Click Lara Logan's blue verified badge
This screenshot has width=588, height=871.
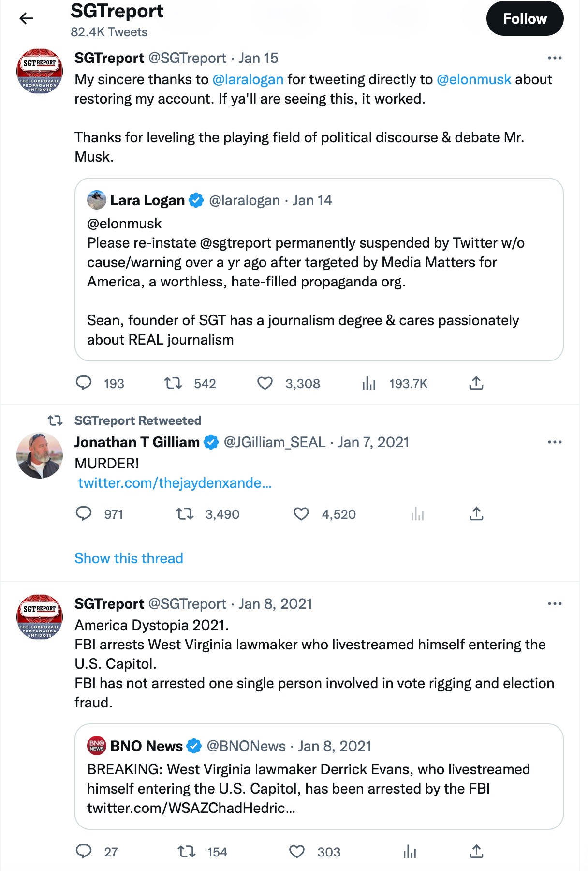pyautogui.click(x=196, y=200)
